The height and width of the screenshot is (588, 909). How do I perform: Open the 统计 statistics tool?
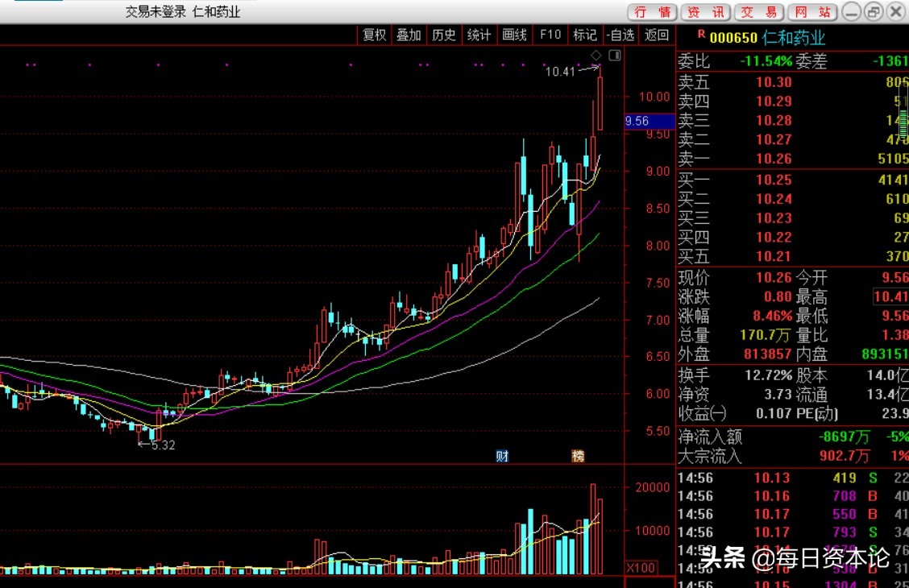click(x=479, y=35)
